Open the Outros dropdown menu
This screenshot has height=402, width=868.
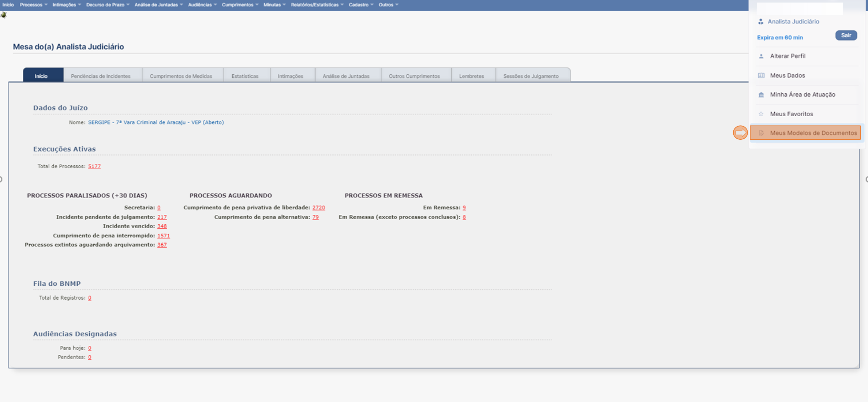[x=388, y=5]
